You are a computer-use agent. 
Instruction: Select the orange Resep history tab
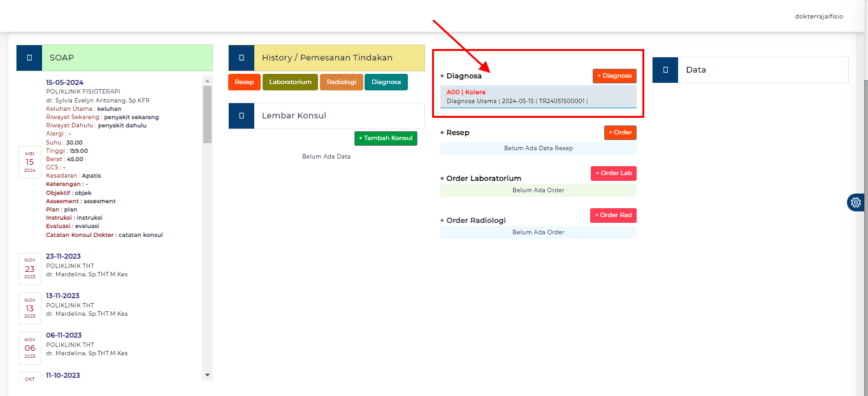pos(244,82)
